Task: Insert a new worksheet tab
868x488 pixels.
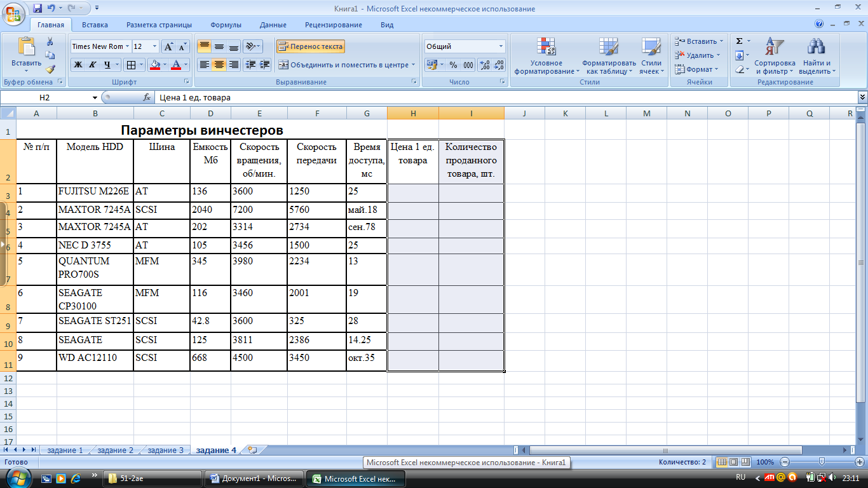Action: (x=252, y=450)
